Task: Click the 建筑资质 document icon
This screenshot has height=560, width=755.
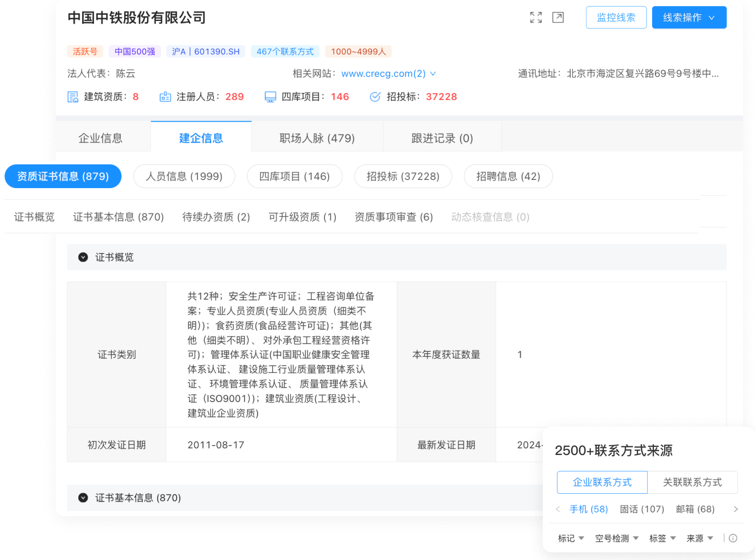Action: coord(73,97)
